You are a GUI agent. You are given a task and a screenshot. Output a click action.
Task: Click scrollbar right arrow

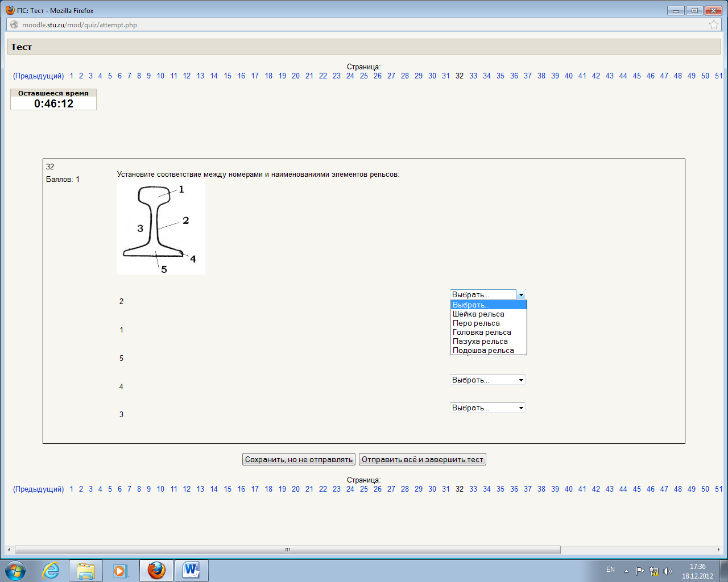[x=719, y=550]
